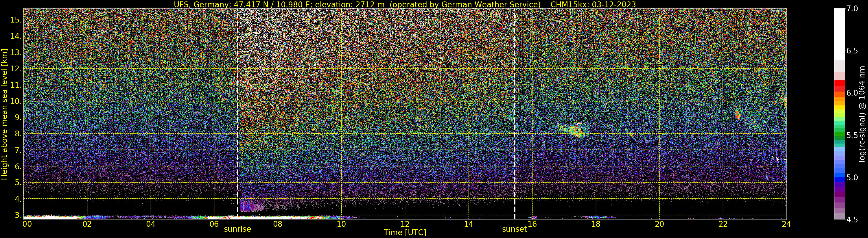Click the '9.' km height axis label
Viewport: 868px width, 238px height.
18,118
